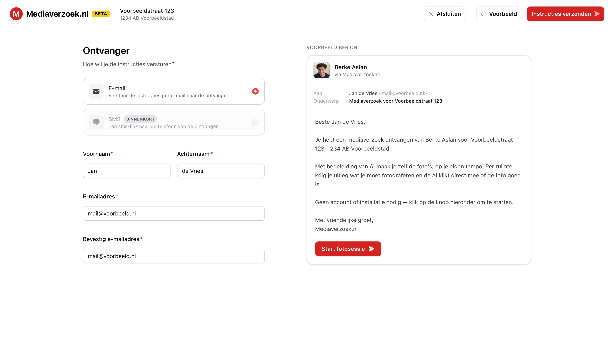Click the name Berke Aslan
Image resolution: width=614 pixels, height=364 pixels.
tap(351, 67)
